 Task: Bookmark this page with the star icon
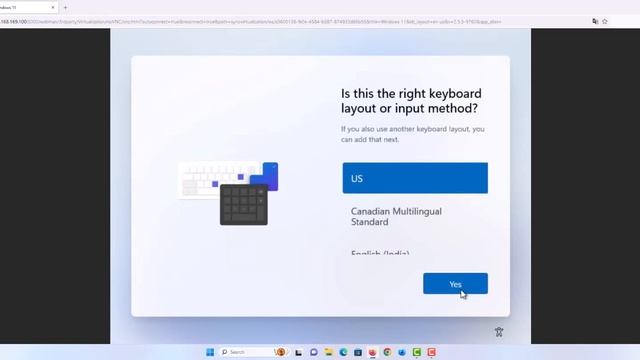click(x=605, y=21)
